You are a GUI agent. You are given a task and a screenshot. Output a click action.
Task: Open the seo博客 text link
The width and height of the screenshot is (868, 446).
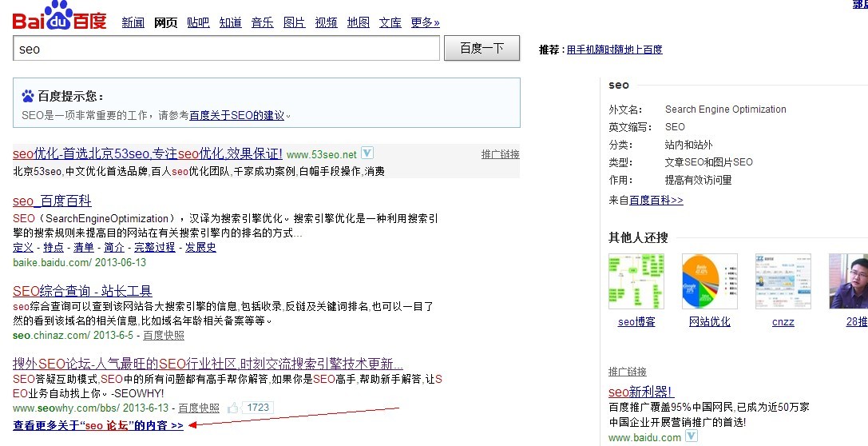pos(636,322)
